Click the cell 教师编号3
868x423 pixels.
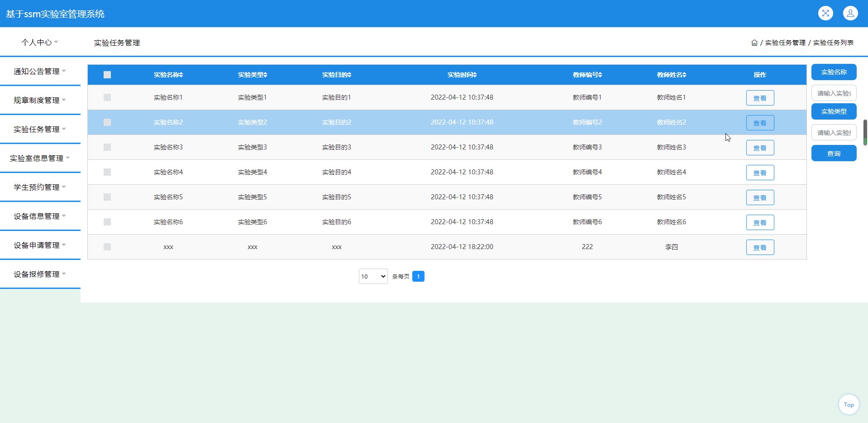pos(587,147)
